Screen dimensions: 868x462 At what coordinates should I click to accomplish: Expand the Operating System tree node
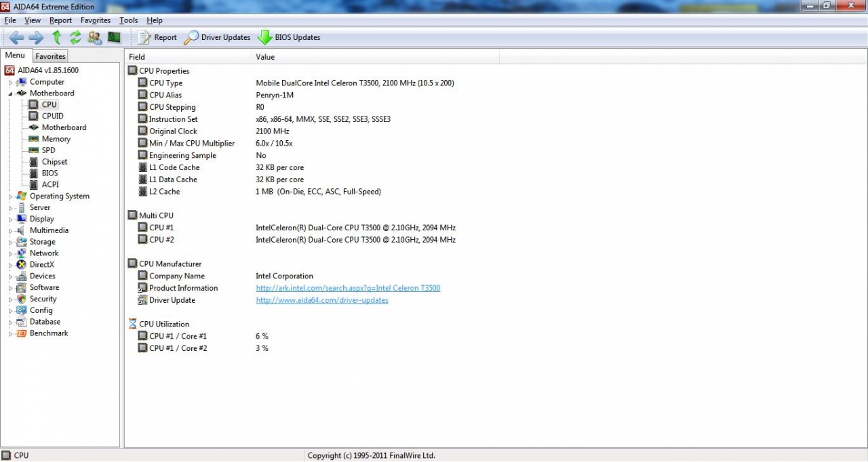click(10, 196)
